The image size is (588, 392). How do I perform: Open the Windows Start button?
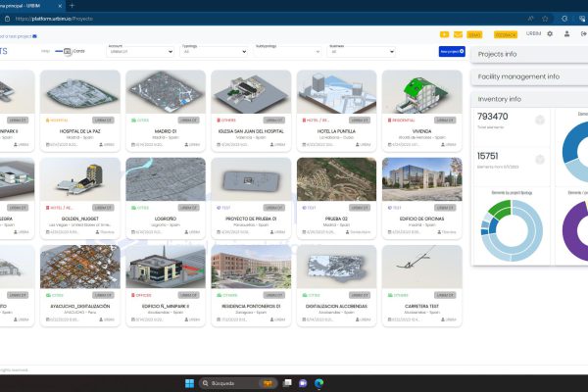[190, 383]
